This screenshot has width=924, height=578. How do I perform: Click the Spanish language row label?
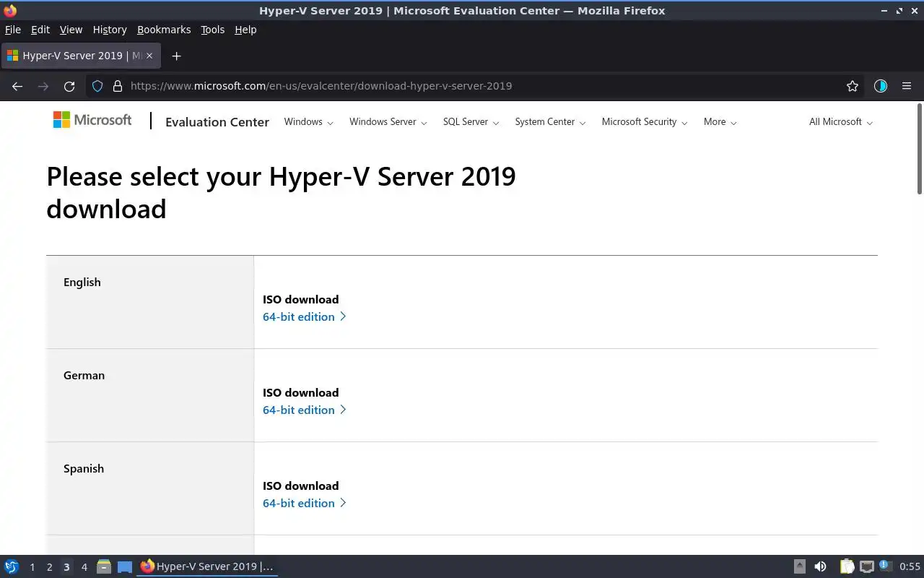click(84, 469)
